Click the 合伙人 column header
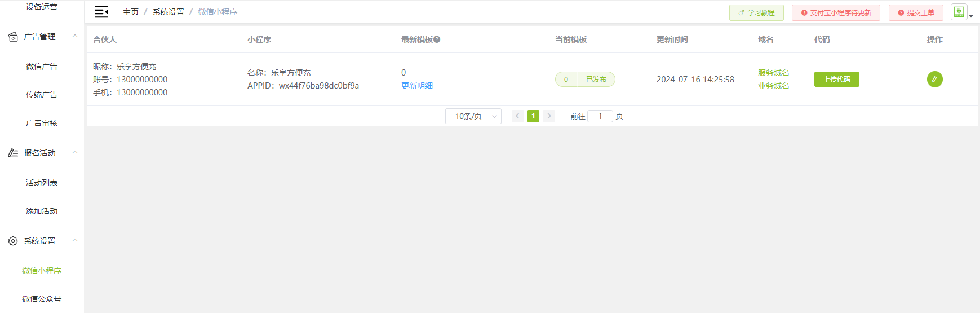Viewport: 980px width, 313px height. click(x=105, y=39)
